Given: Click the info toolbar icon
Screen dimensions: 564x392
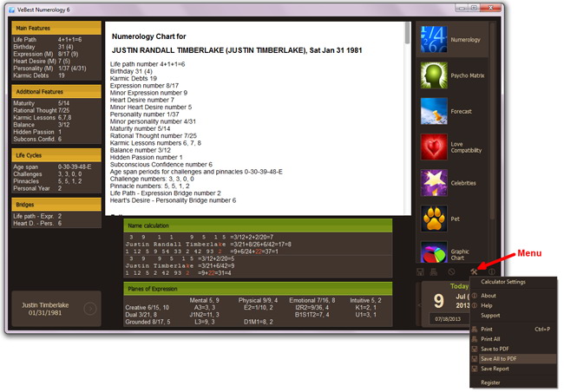Looking at the screenshot, I should [491, 271].
